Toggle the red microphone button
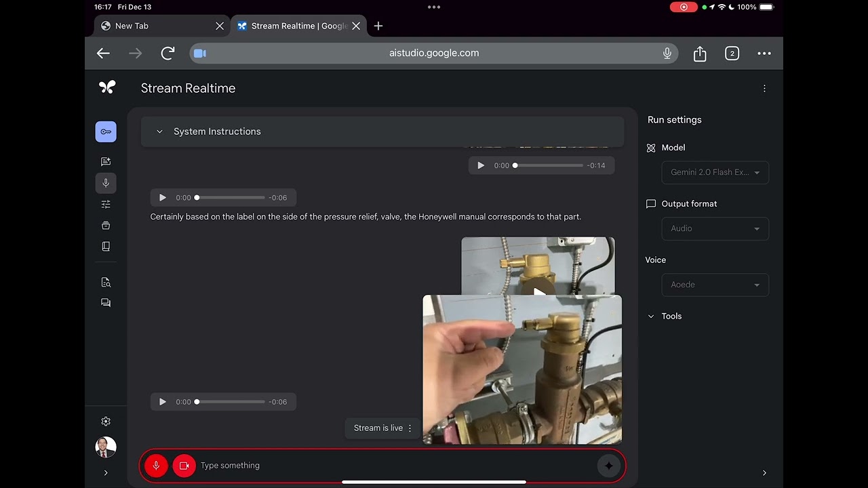This screenshot has width=868, height=488. click(156, 466)
